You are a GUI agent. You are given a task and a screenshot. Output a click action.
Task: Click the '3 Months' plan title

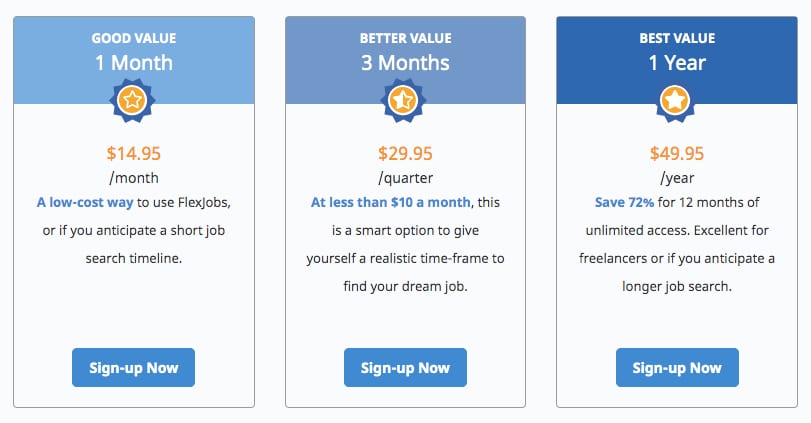click(406, 63)
